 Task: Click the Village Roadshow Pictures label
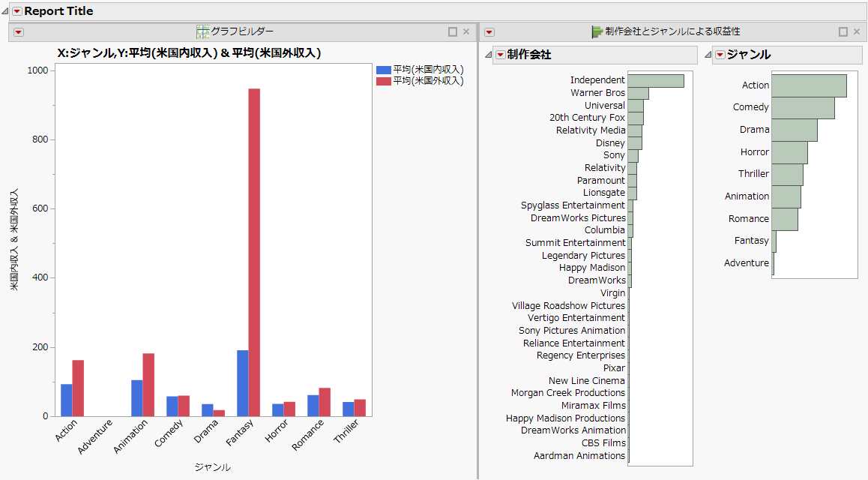coord(568,305)
